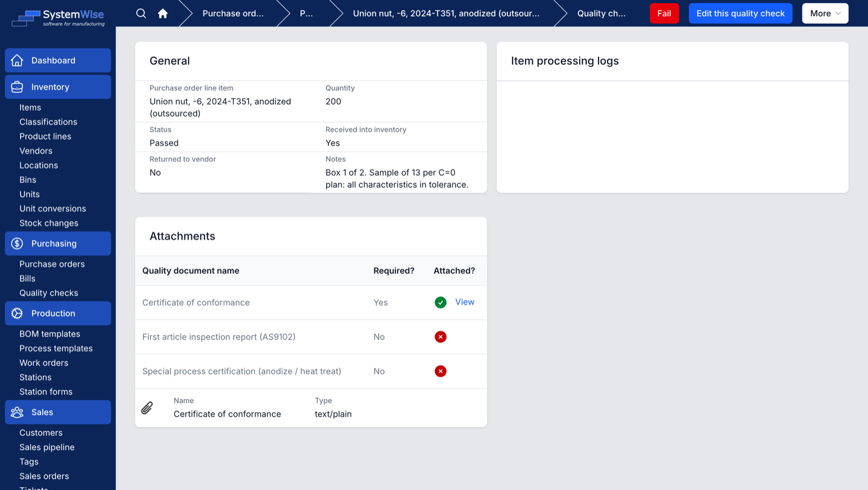Open Quality checks in sidebar
Viewport: 868px width, 490px height.
pyautogui.click(x=49, y=293)
